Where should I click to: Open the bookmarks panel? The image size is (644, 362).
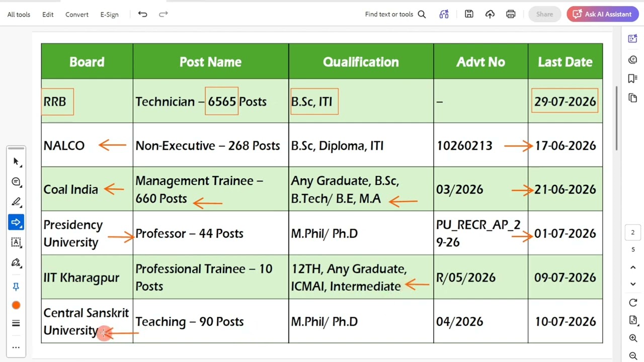click(633, 78)
